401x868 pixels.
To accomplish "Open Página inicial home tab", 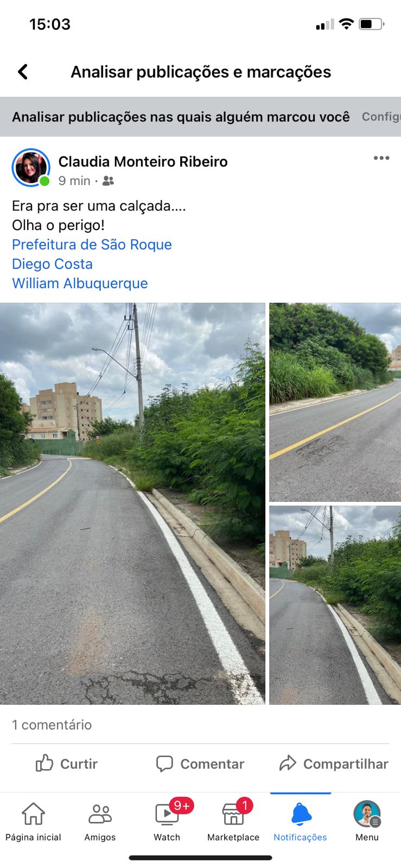I will pos(33,821).
